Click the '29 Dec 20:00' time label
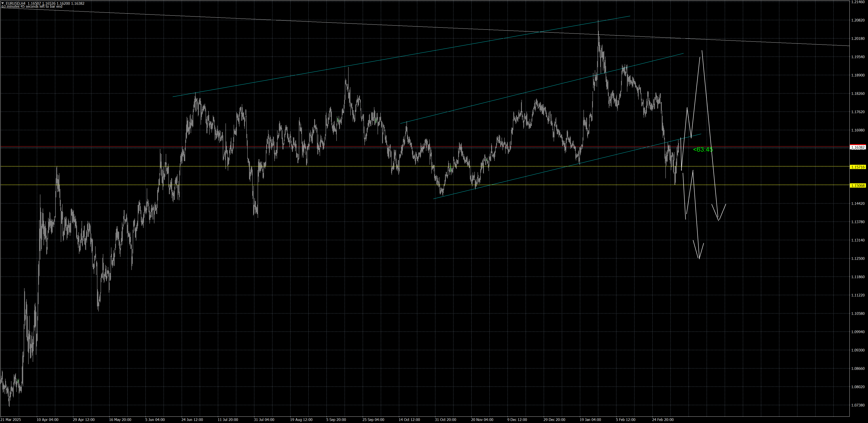This screenshot has height=423, width=868. [x=554, y=420]
